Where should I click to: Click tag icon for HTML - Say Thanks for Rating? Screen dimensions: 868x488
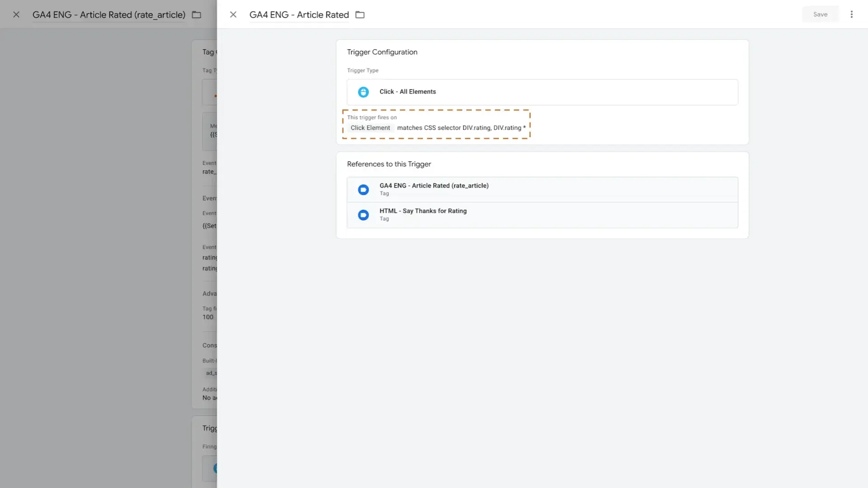tap(363, 215)
